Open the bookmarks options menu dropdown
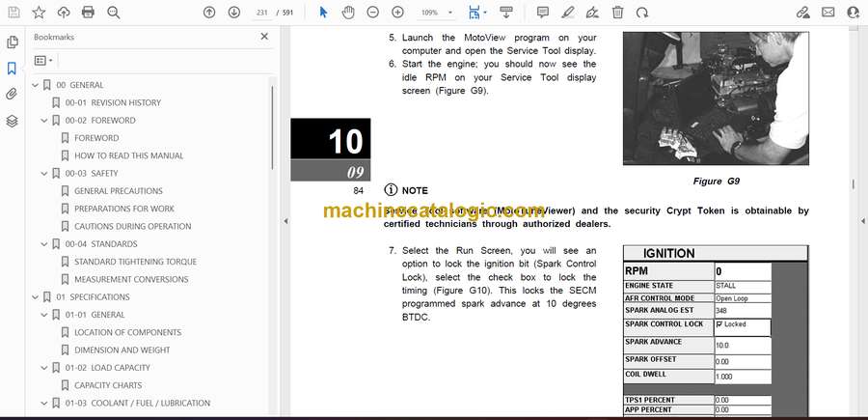 click(43, 61)
